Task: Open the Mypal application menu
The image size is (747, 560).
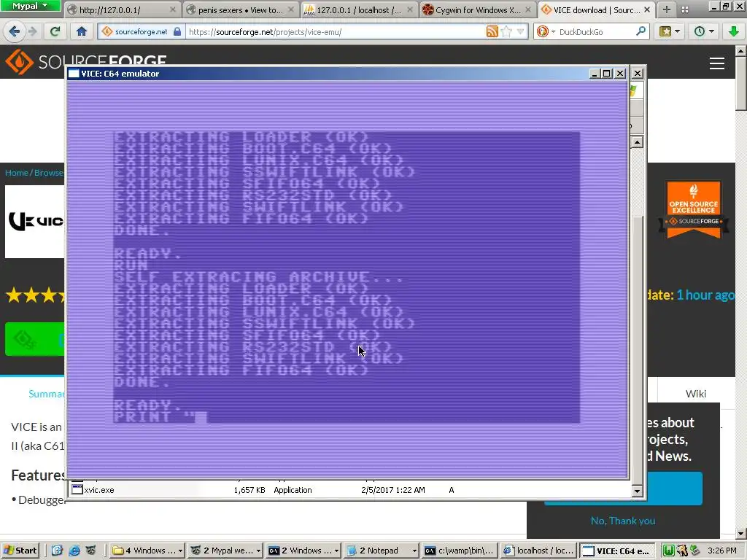Action: (x=30, y=6)
